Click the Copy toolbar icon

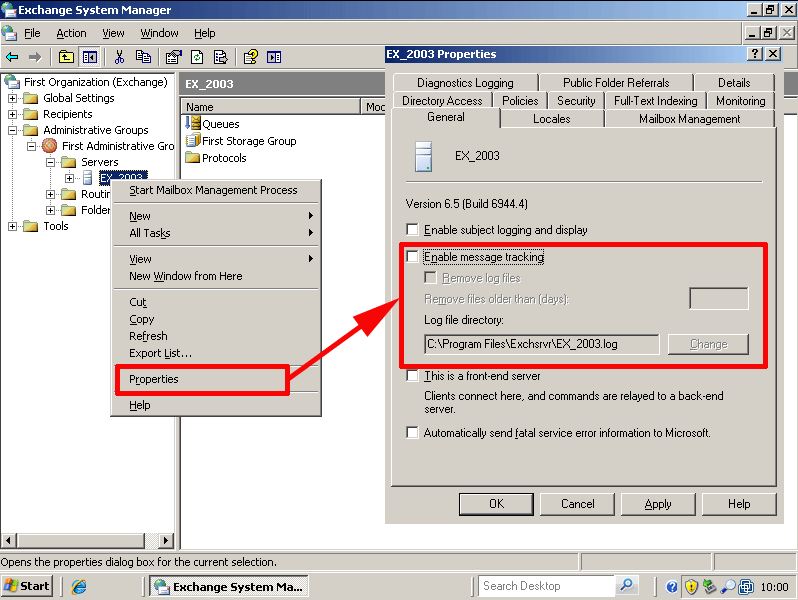143,57
